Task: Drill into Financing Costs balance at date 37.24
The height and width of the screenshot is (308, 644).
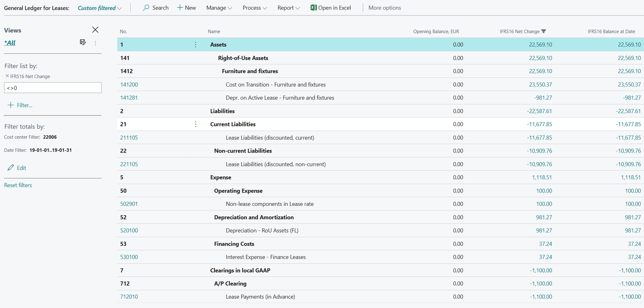Action: [x=634, y=244]
